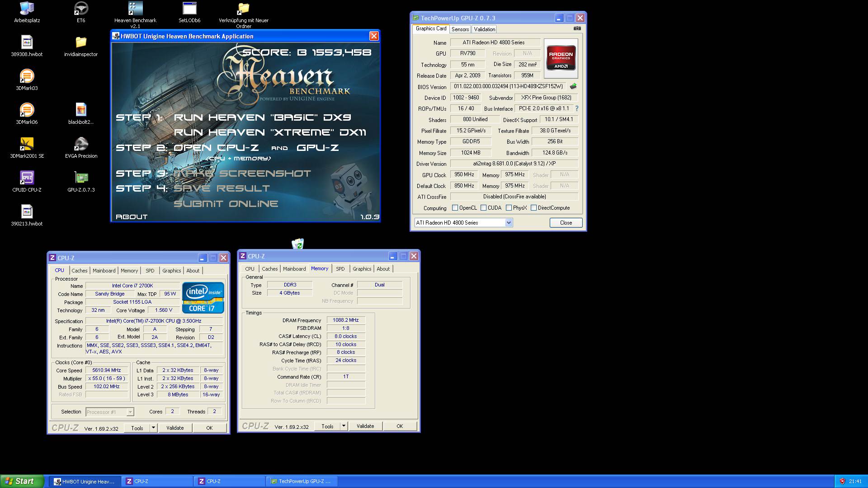Open the invidiainspector folder
This screenshot has width=868, height=488.
pos(81,46)
